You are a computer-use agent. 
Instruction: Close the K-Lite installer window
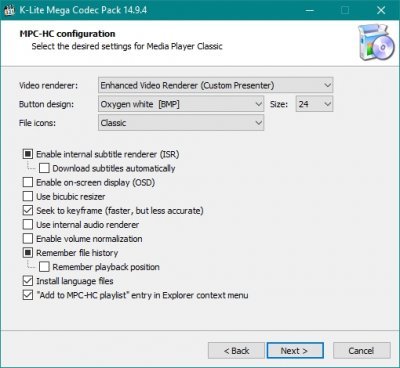click(x=381, y=10)
